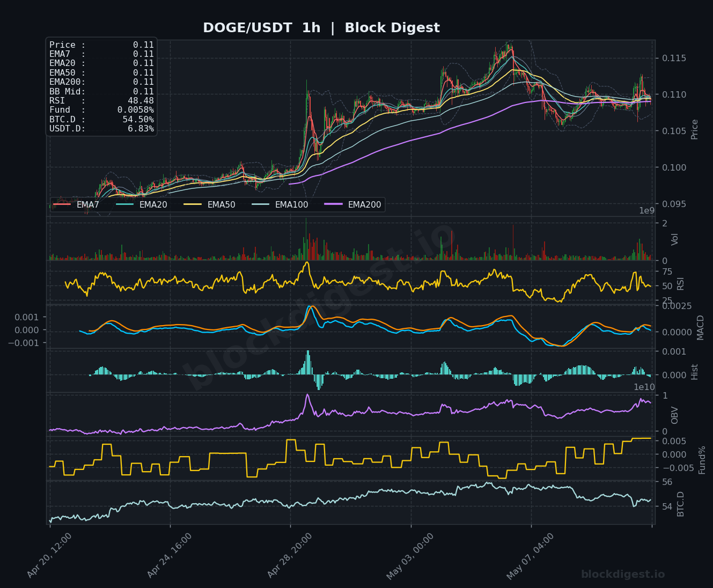Viewport: 713px width, 588px height.
Task: Click the BTC.D 54.50% value
Action: pyautogui.click(x=138, y=119)
